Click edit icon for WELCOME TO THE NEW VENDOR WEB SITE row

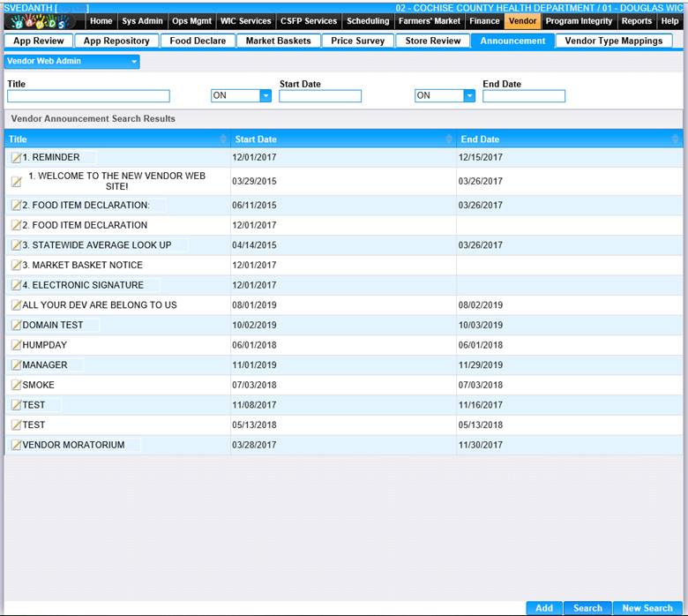click(16, 181)
